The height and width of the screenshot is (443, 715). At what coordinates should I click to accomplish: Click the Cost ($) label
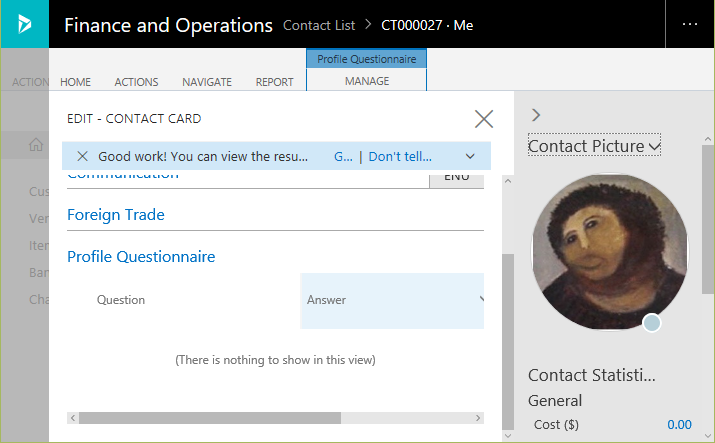(x=556, y=425)
